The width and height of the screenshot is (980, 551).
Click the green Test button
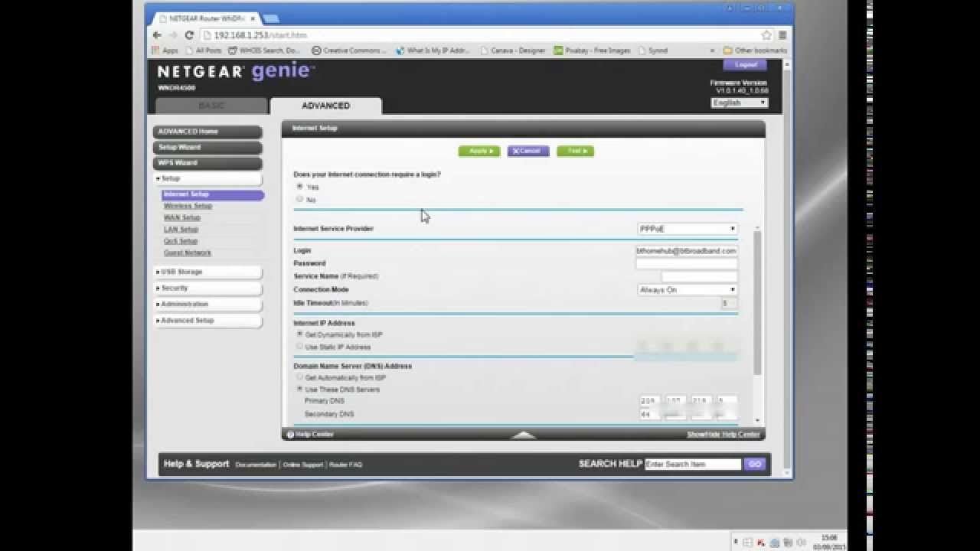point(575,151)
